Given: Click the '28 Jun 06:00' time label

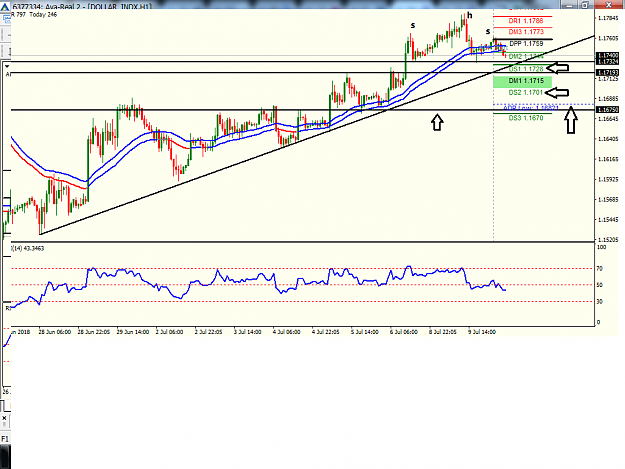Looking at the screenshot, I should pos(55,332).
